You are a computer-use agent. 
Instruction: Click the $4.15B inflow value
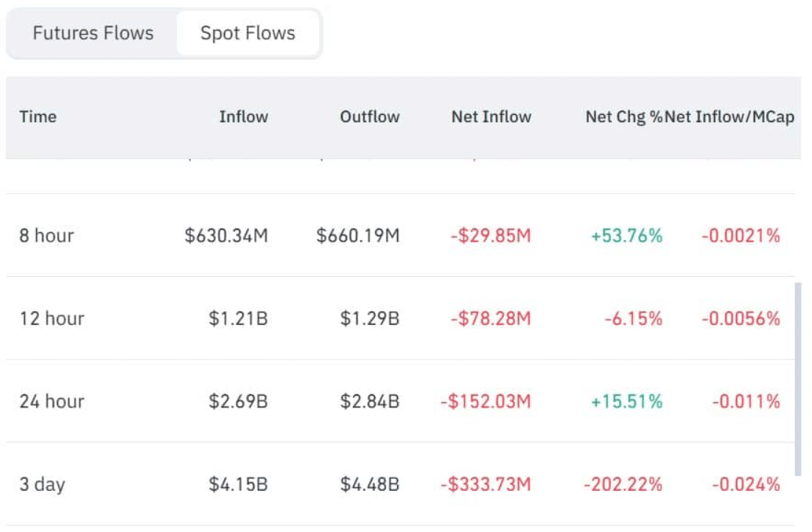(238, 484)
